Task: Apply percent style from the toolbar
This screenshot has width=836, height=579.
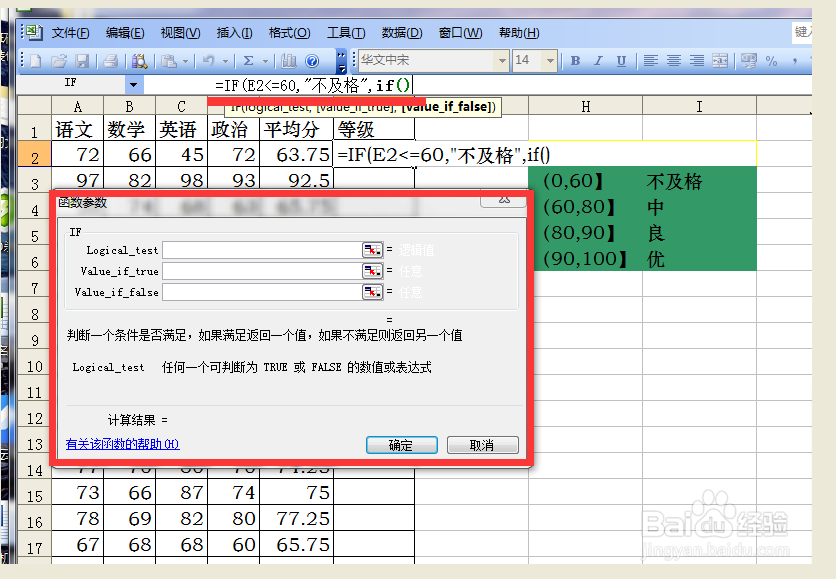Action: pos(772,61)
